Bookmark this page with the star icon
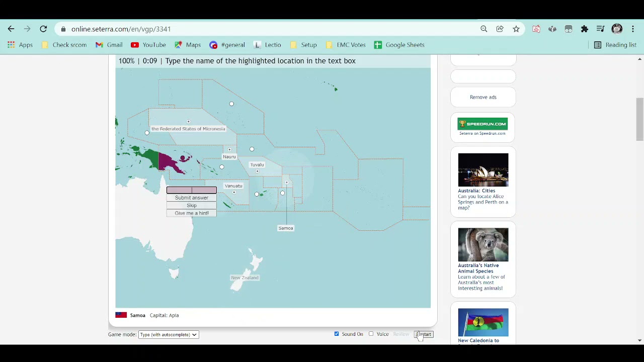 516,29
